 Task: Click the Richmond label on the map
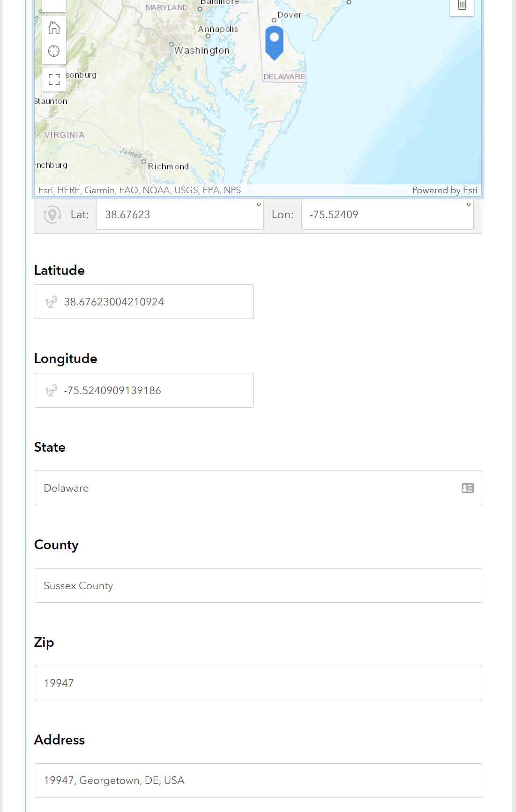coord(168,167)
